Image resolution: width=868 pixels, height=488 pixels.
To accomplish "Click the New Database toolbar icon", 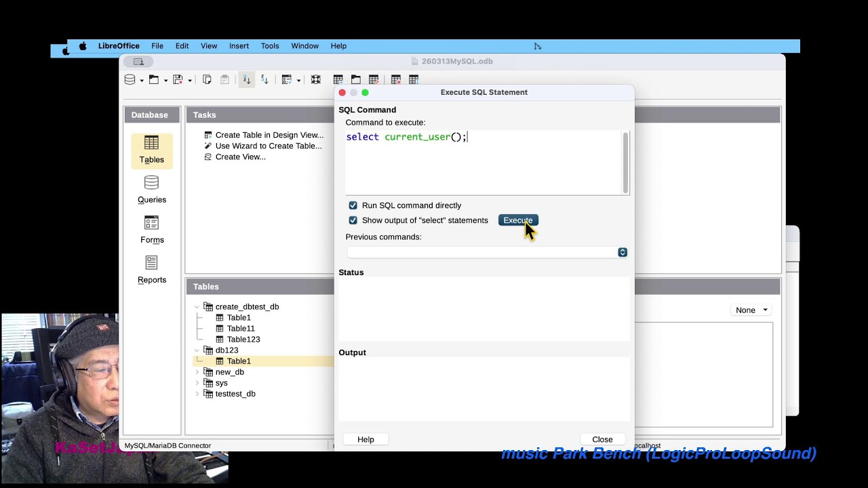I will click(x=130, y=79).
